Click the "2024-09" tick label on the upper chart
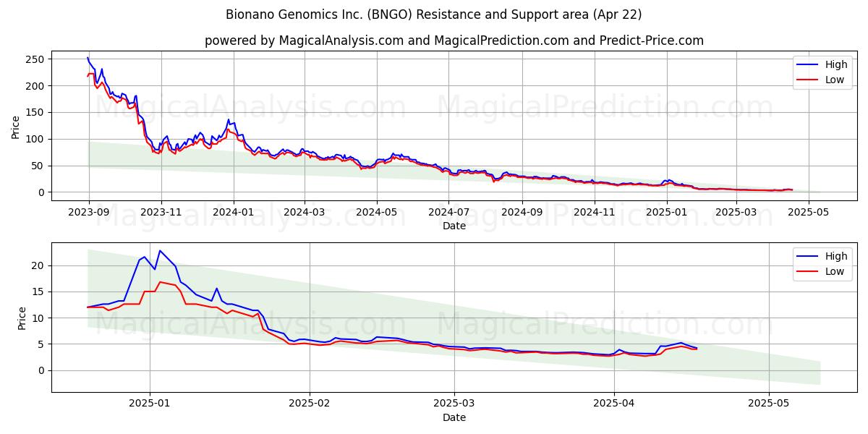 click(x=521, y=213)
